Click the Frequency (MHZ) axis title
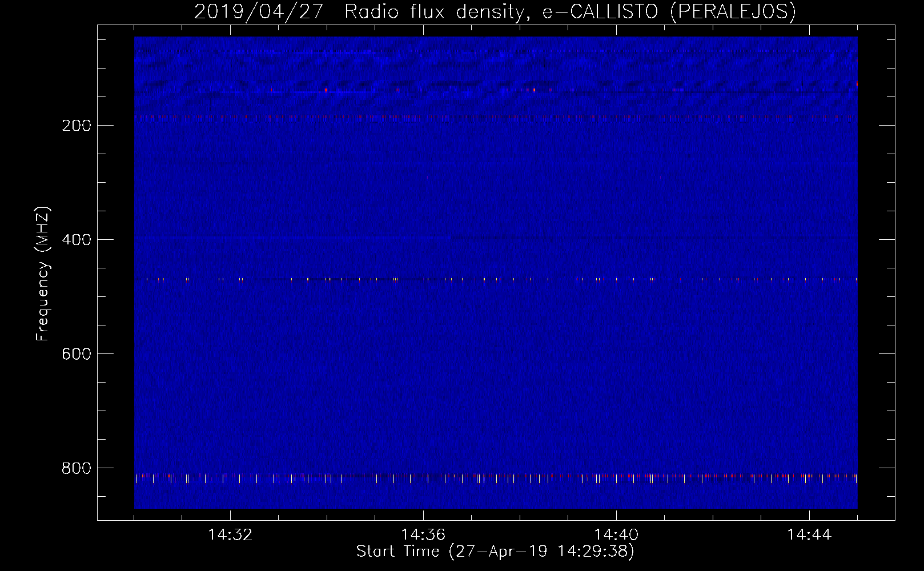The width and height of the screenshot is (924, 571). [x=43, y=274]
